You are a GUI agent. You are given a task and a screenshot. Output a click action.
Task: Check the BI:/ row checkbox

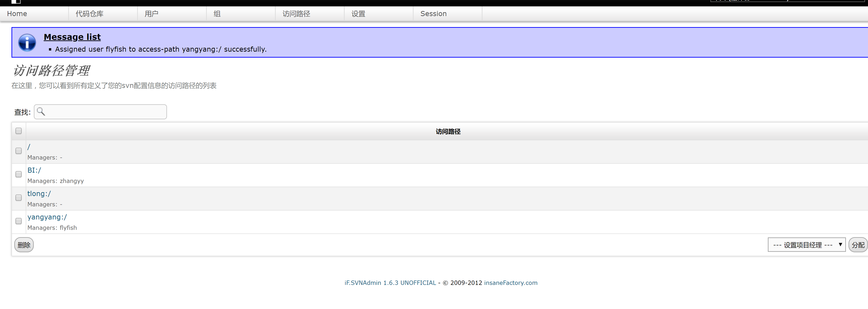pyautogui.click(x=19, y=174)
